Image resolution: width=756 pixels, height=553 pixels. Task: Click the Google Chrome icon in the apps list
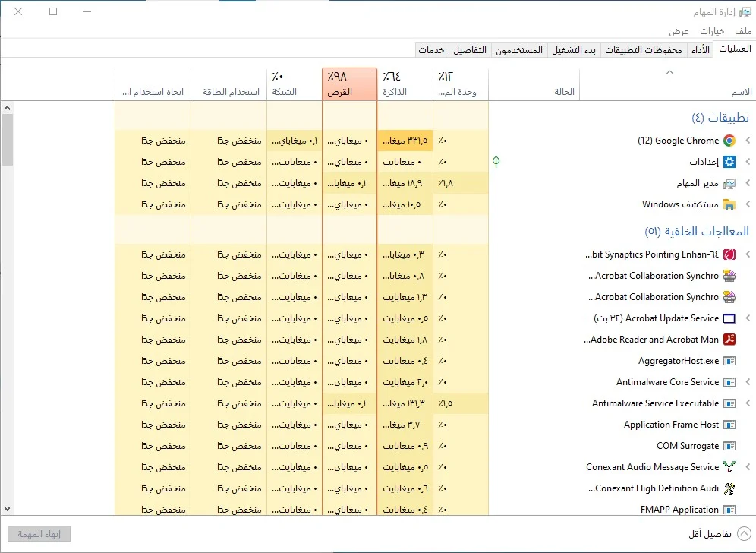[729, 141]
